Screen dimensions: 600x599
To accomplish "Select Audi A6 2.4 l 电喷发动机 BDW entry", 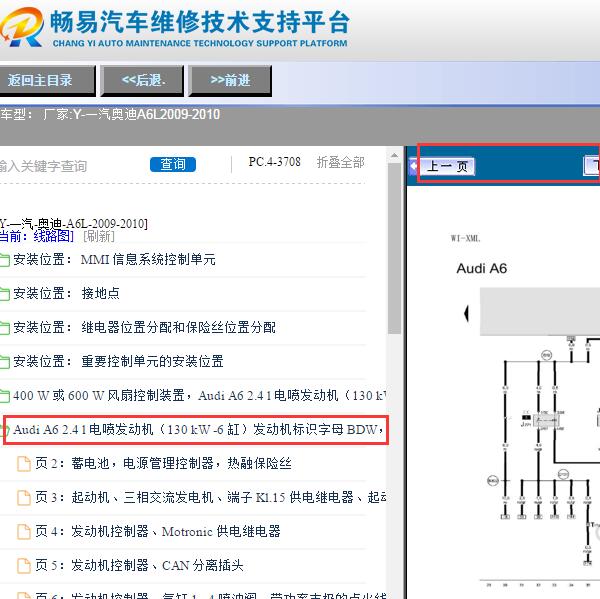I will pos(198,429).
